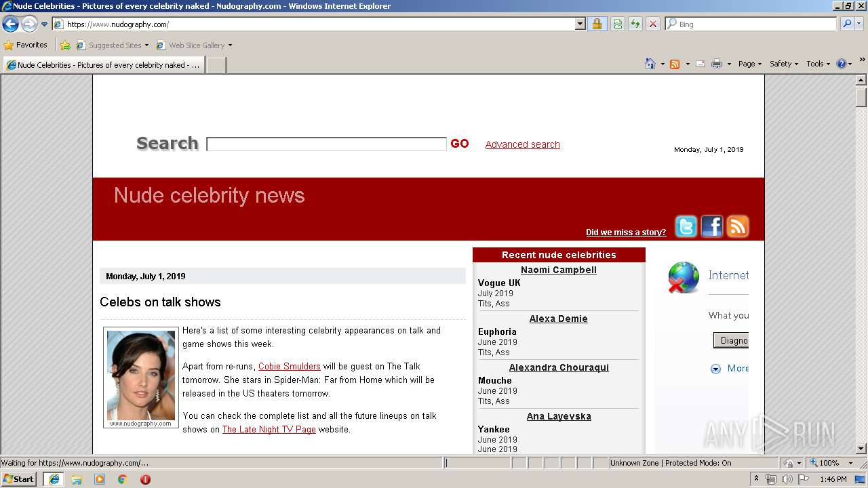The image size is (868, 488).
Task: Open the Safety menu
Action: (x=784, y=64)
